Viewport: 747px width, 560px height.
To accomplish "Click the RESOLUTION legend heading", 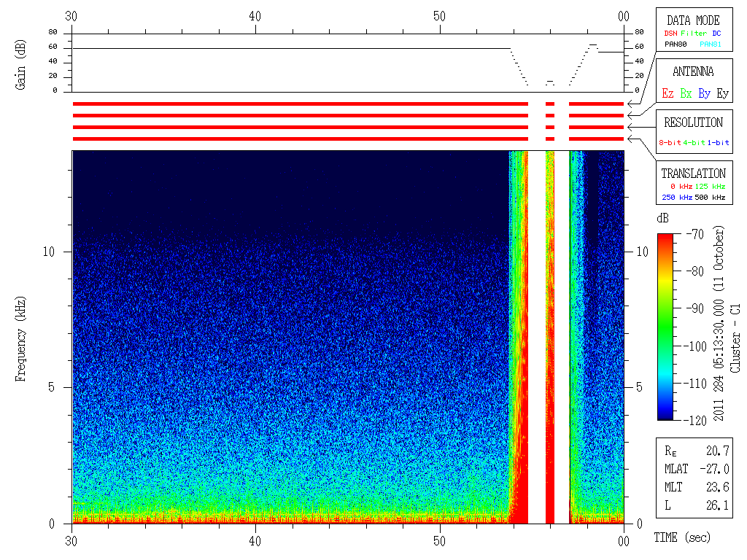I will pos(693,122).
